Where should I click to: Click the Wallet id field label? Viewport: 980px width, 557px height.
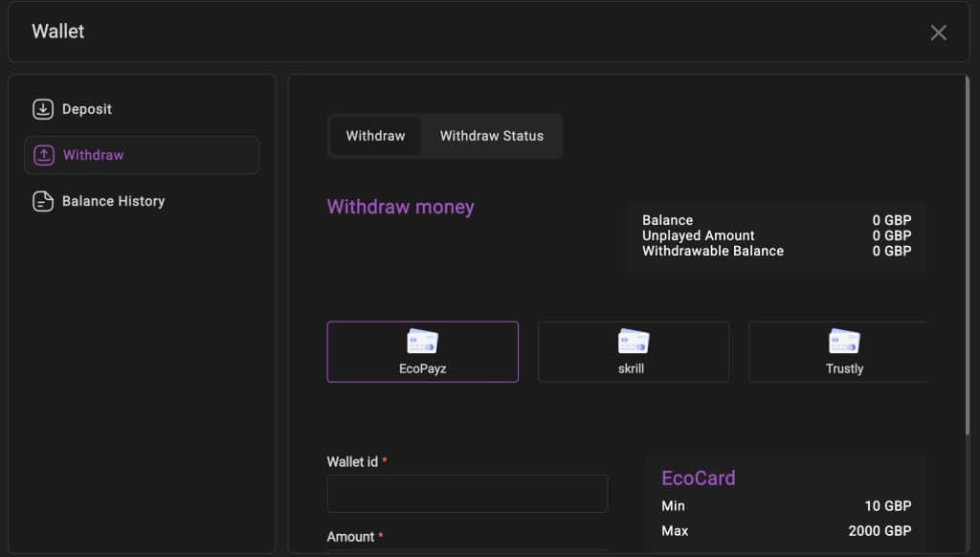(x=352, y=462)
